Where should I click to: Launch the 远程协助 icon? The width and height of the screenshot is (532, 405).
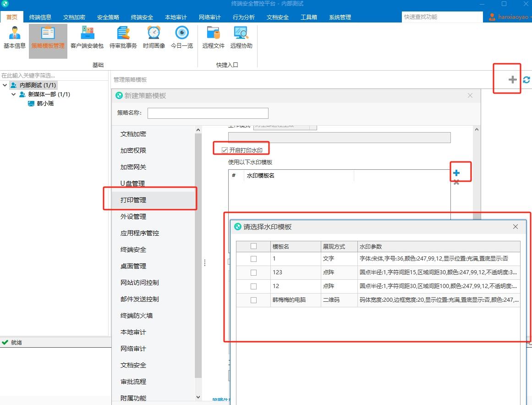[x=241, y=37]
